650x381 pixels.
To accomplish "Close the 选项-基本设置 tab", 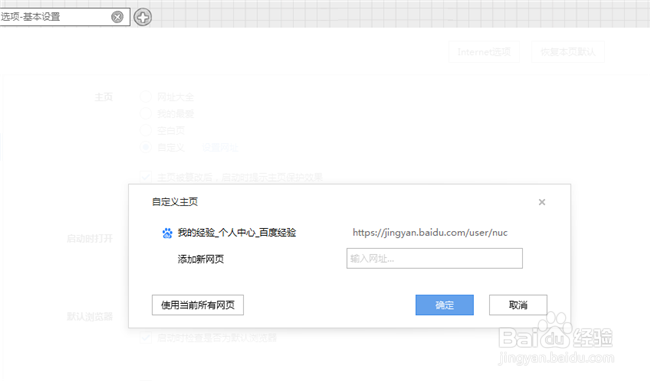I will coord(117,17).
